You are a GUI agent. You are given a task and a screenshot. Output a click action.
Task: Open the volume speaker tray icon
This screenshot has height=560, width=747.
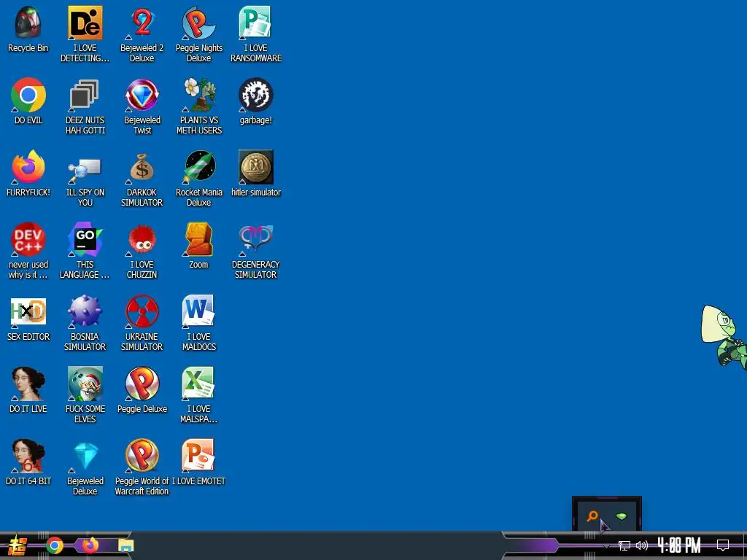(x=642, y=545)
